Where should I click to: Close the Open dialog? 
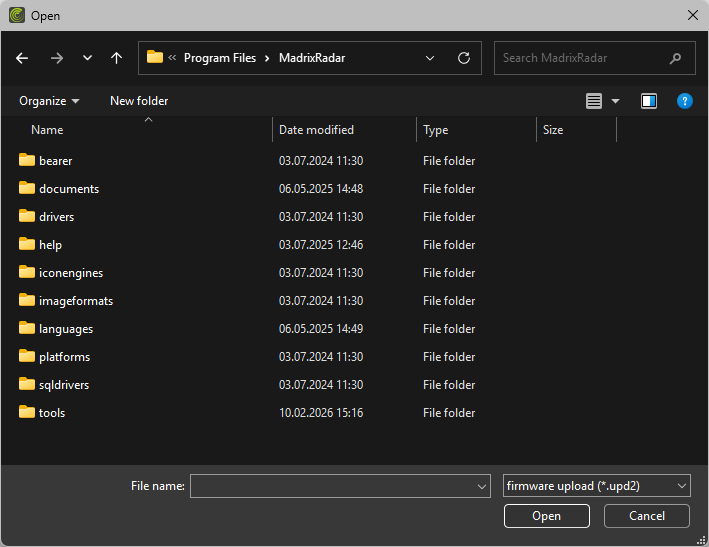693,15
